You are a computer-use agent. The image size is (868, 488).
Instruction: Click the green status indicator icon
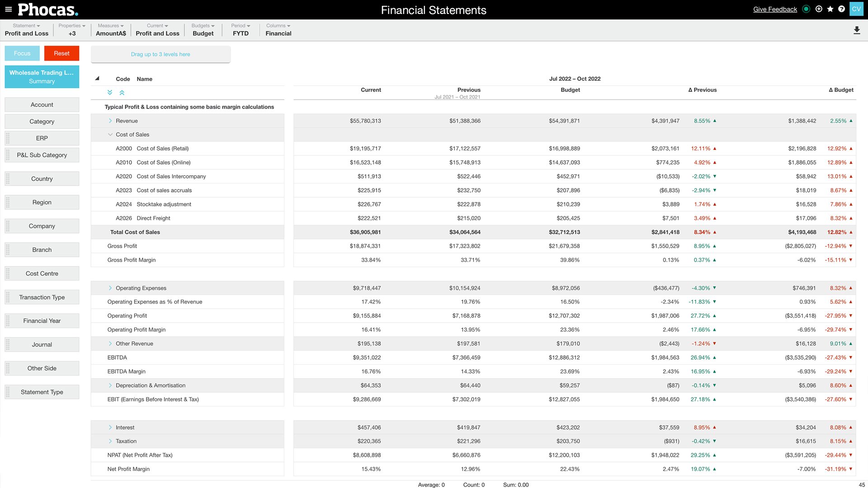click(806, 9)
